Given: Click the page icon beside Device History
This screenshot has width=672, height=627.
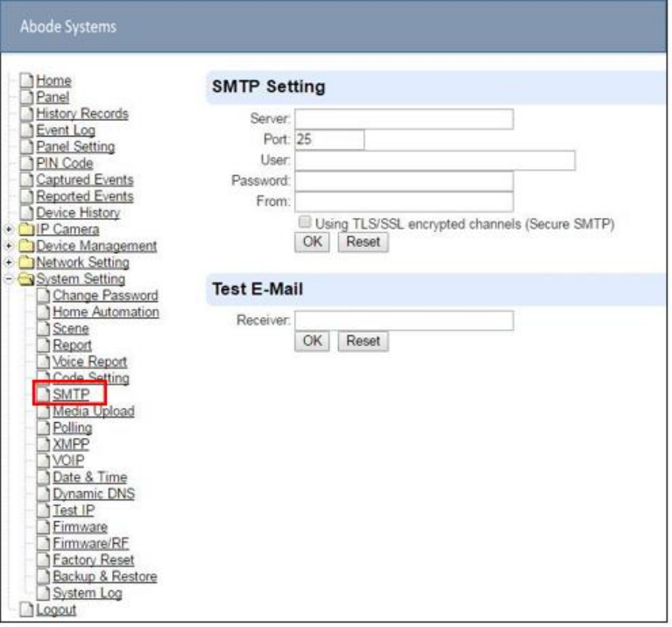Looking at the screenshot, I should [26, 213].
